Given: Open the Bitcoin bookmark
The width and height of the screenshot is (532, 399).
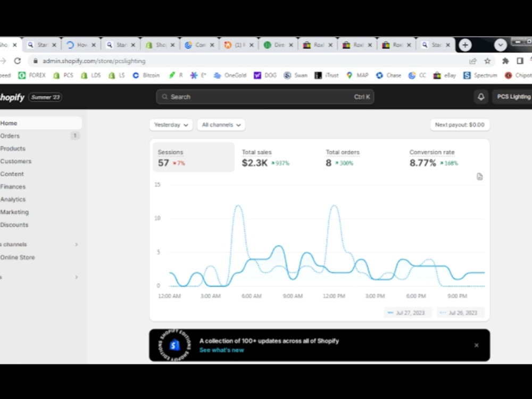Looking at the screenshot, I should coord(146,76).
